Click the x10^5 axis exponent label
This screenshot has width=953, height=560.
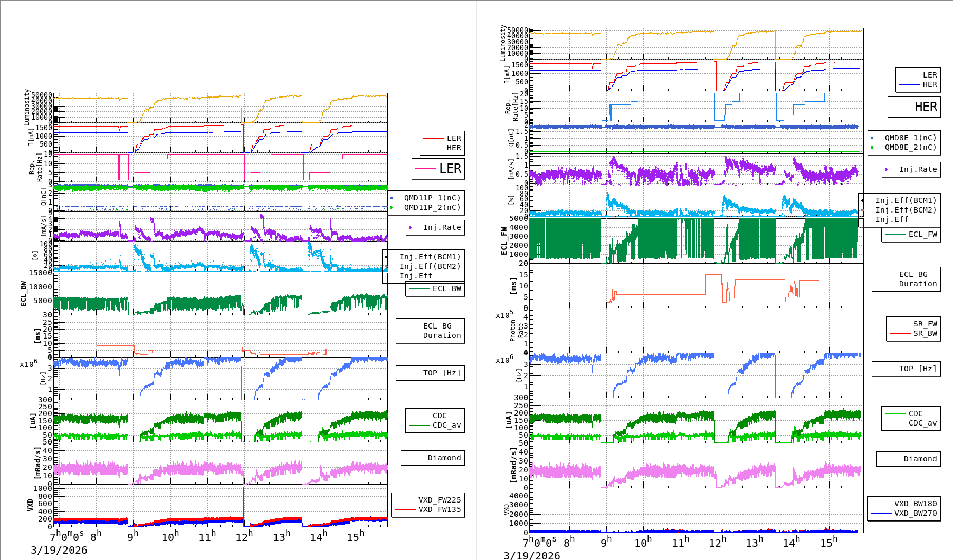504,315
